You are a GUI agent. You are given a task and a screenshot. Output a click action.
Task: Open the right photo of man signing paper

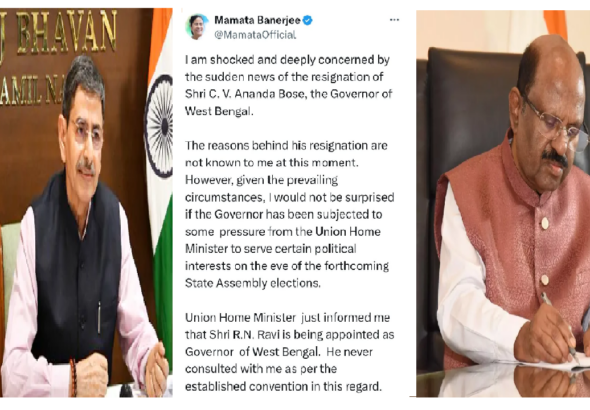click(x=503, y=203)
